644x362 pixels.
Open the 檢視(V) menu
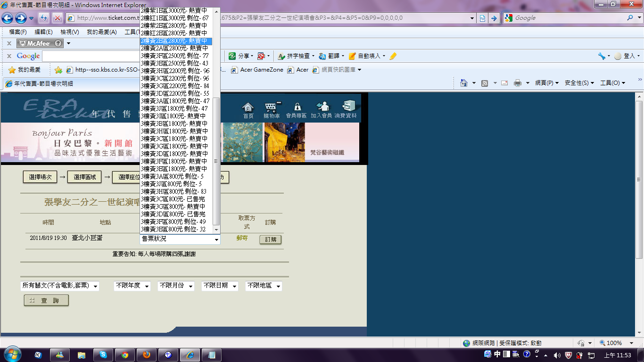70,32
